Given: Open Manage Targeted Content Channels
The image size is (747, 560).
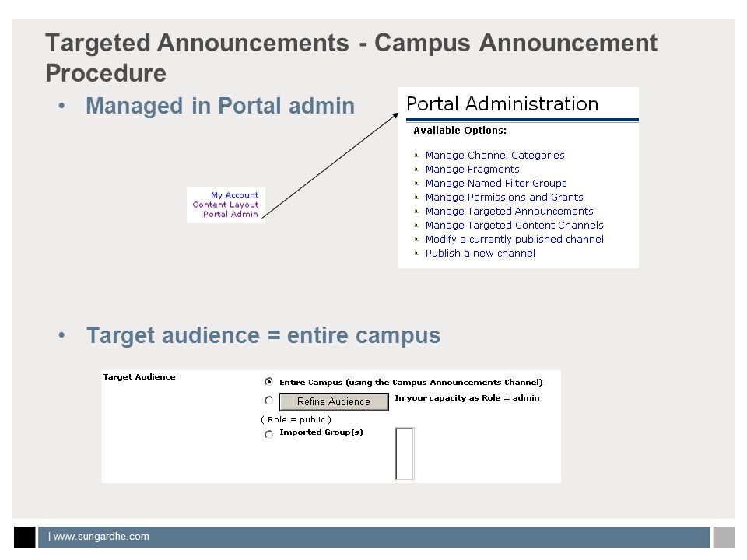Looking at the screenshot, I should tap(514, 226).
